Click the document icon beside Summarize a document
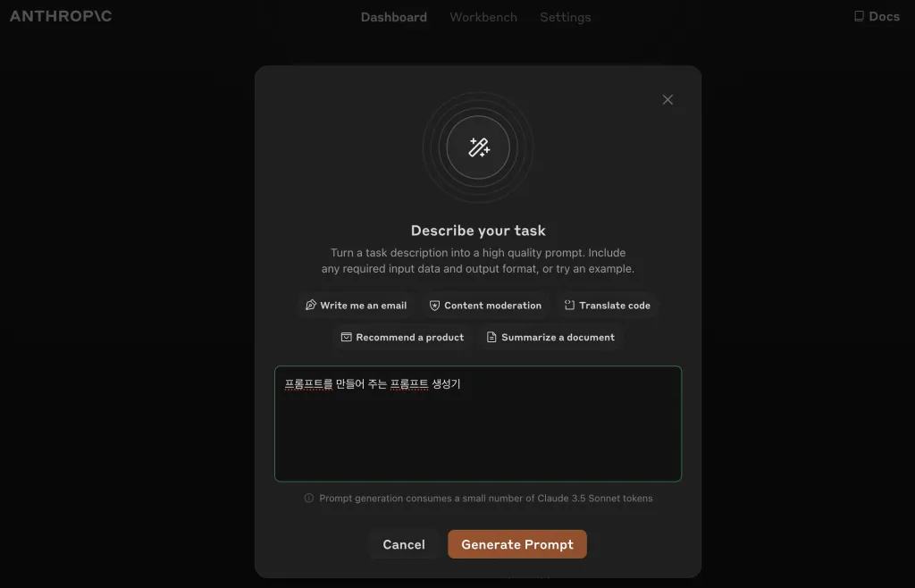The height and width of the screenshot is (588, 915). click(491, 337)
